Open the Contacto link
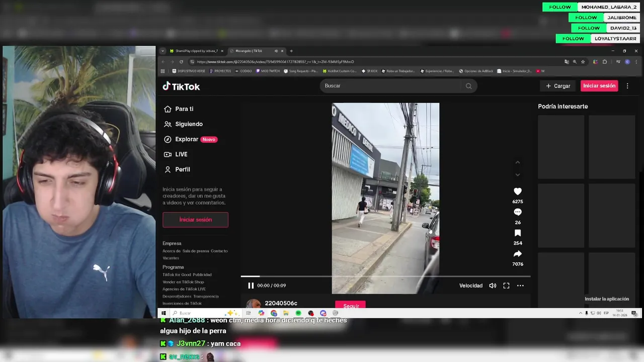The height and width of the screenshot is (362, 644). point(219,251)
